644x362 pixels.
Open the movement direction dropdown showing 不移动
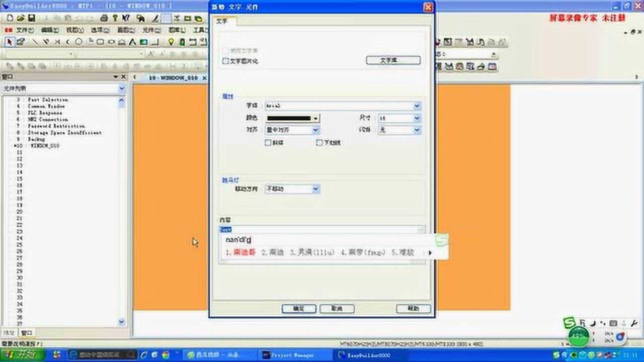point(315,189)
